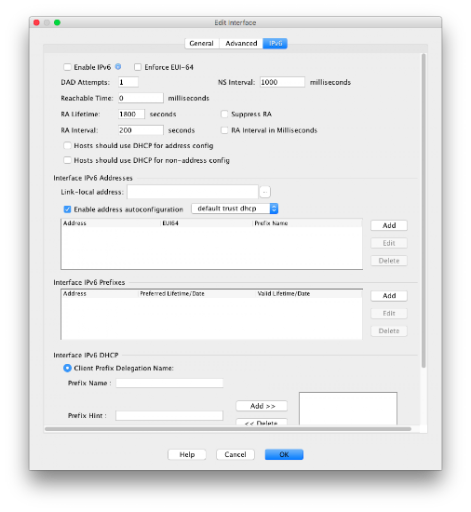Select Client Prefix Delegation Name radio button

[x=67, y=368]
